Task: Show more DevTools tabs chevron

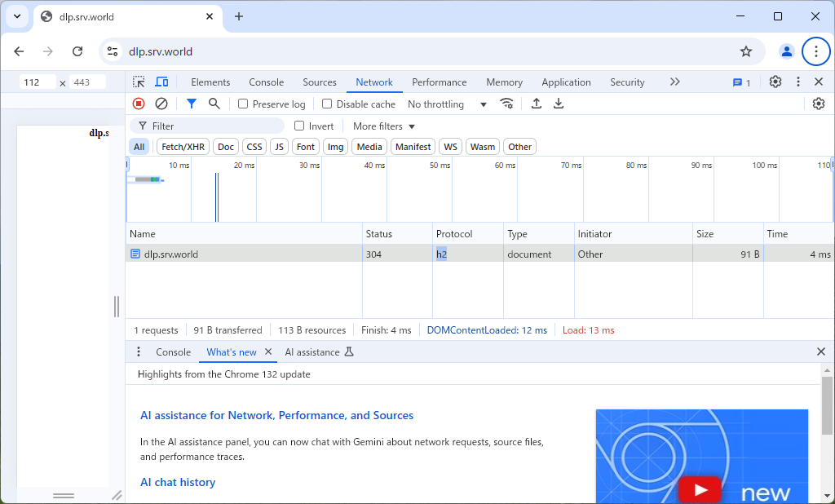Action: tap(674, 82)
